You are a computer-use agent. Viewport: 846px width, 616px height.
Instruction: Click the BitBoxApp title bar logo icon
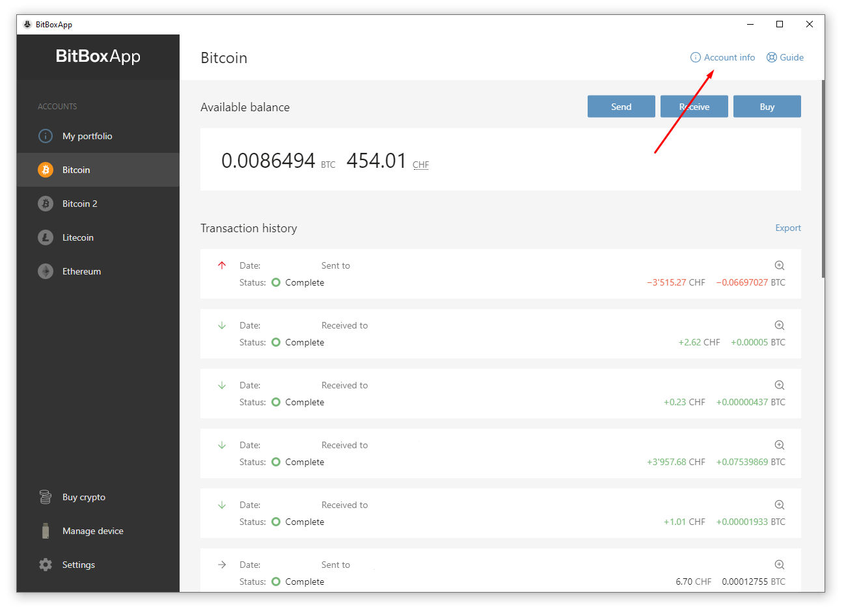point(27,25)
